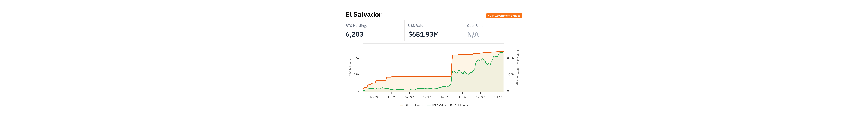
Task: Click the Cost Basis label
Action: click(475, 26)
